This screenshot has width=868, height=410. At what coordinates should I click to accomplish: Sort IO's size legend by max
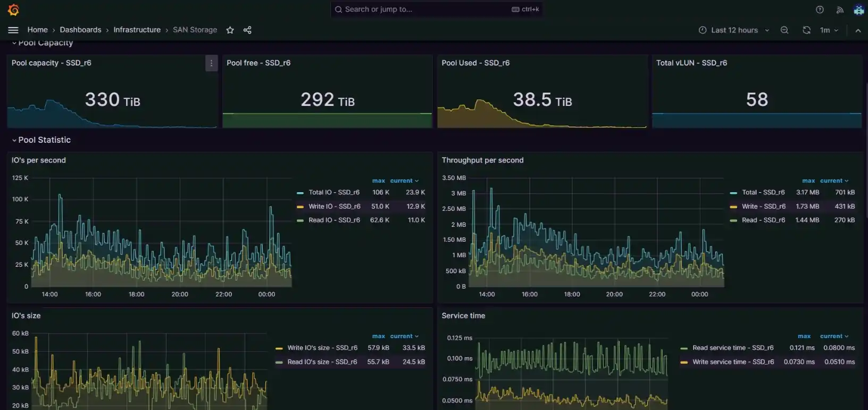[378, 336]
